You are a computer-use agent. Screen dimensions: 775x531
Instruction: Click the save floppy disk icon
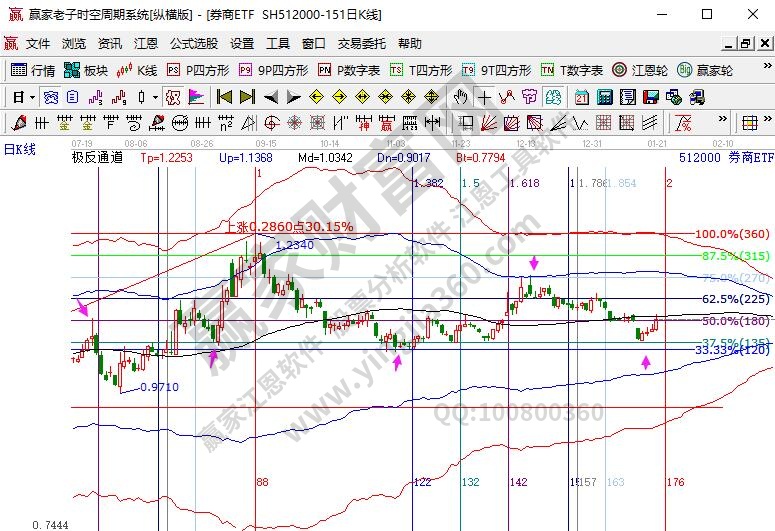tap(650, 97)
